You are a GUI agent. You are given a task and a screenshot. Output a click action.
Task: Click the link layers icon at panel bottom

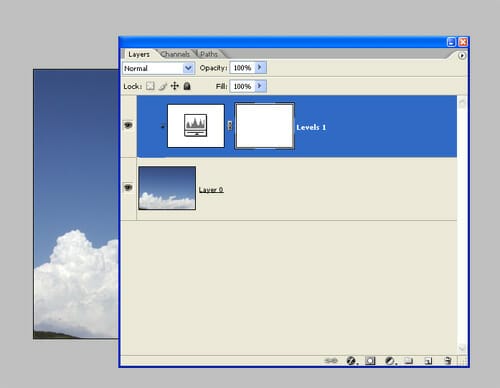point(331,361)
